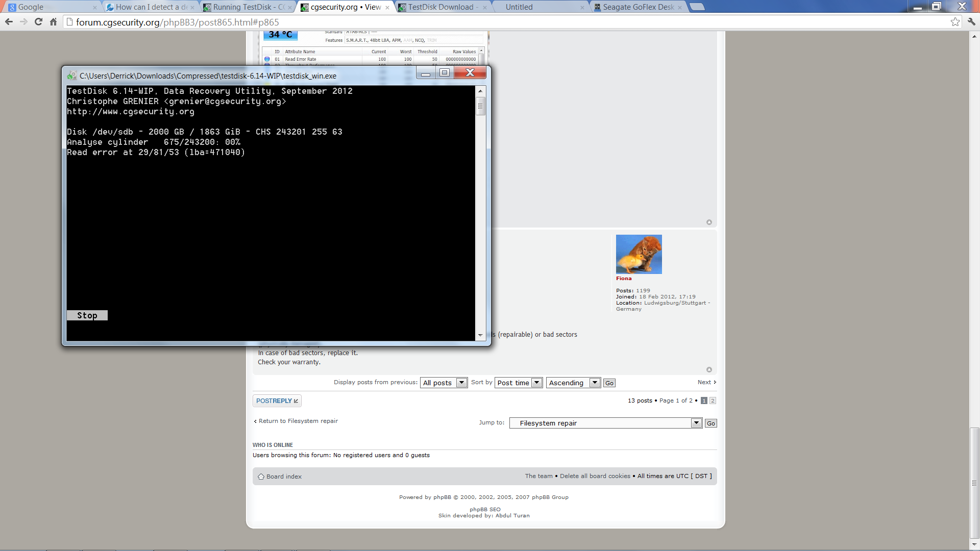The image size is (980, 551).
Task: Expand the Ascending order dropdown
Action: pos(594,383)
